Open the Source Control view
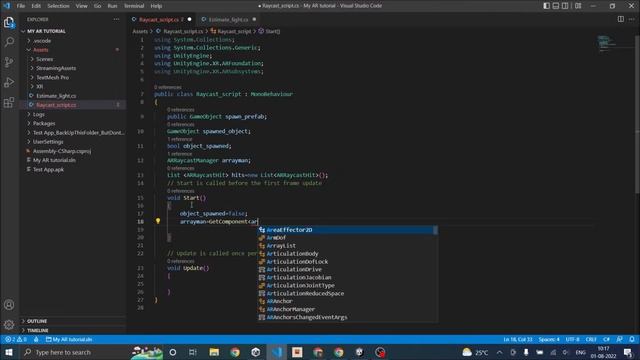 [x=9, y=62]
